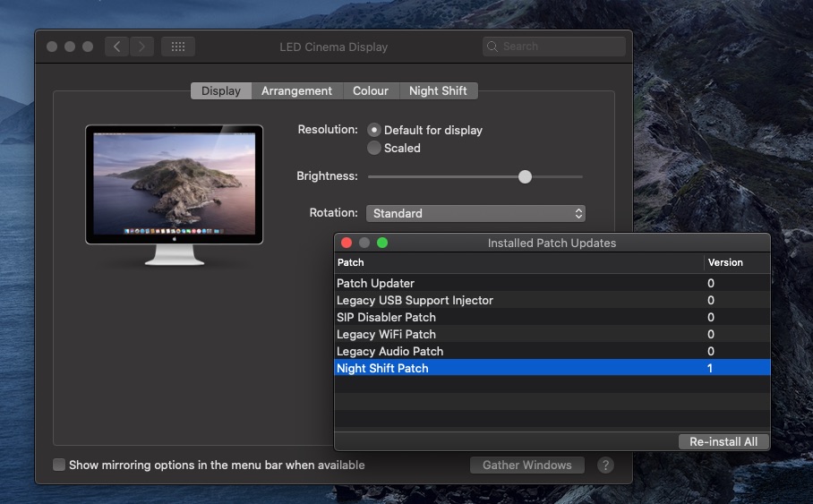Open the Colour tab
This screenshot has width=813, height=504.
(x=370, y=90)
